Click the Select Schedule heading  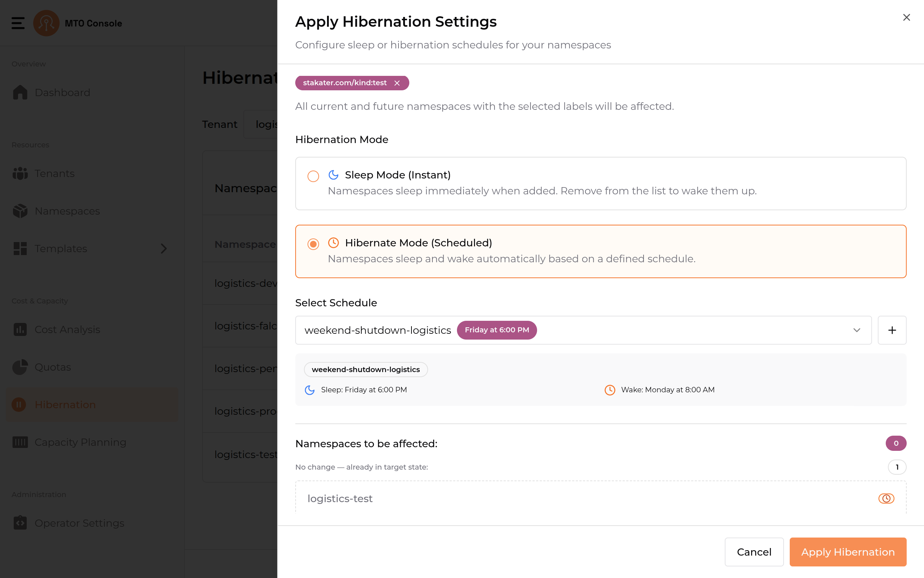pos(336,303)
